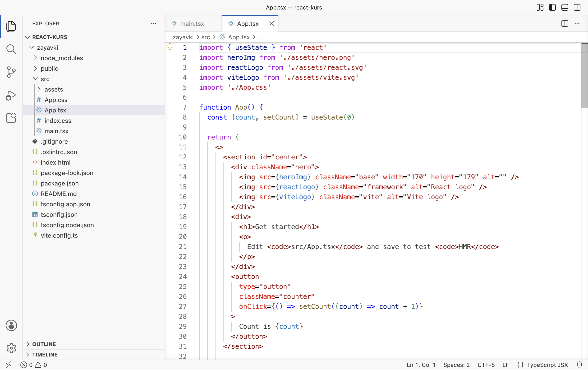
Task: Open .oxlintrc.json file
Action: (x=94, y=152)
